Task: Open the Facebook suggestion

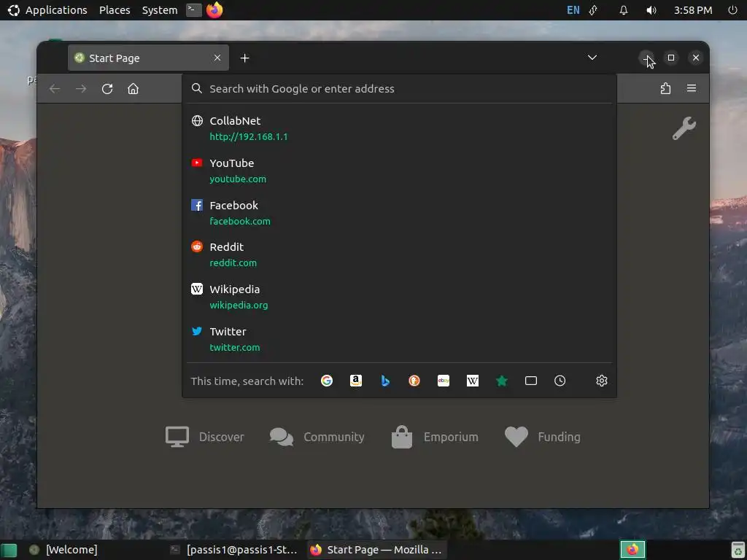Action: click(399, 213)
